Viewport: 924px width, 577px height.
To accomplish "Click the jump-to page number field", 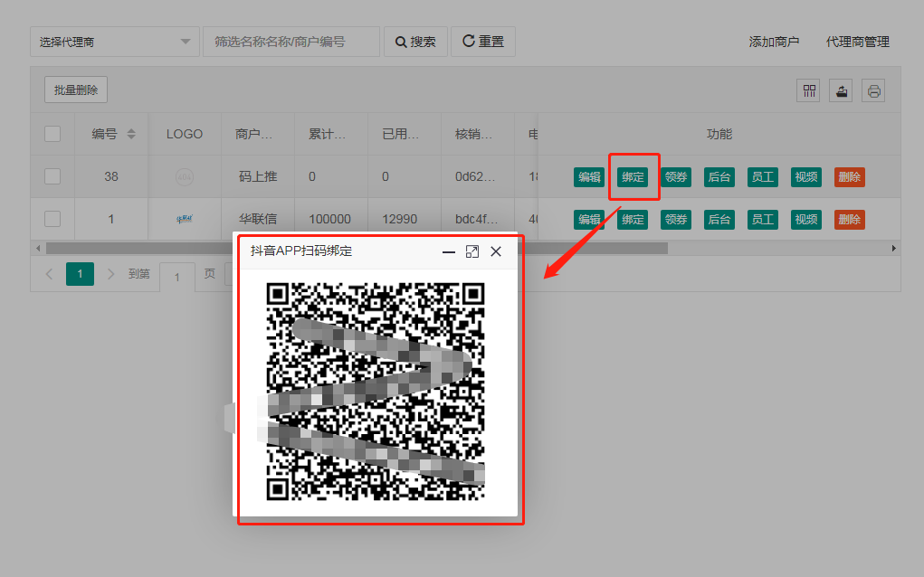I will click(x=176, y=276).
